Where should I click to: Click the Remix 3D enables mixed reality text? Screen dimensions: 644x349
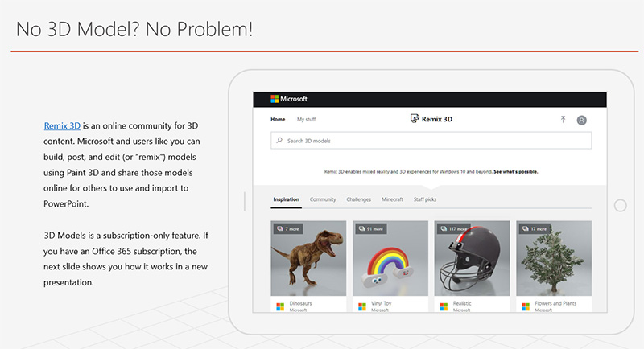tap(408, 172)
